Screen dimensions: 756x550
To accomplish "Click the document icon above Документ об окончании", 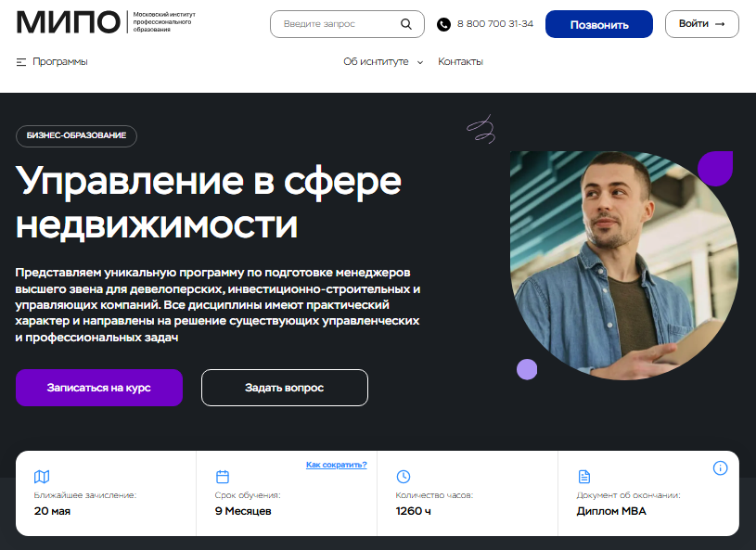I will [583, 477].
